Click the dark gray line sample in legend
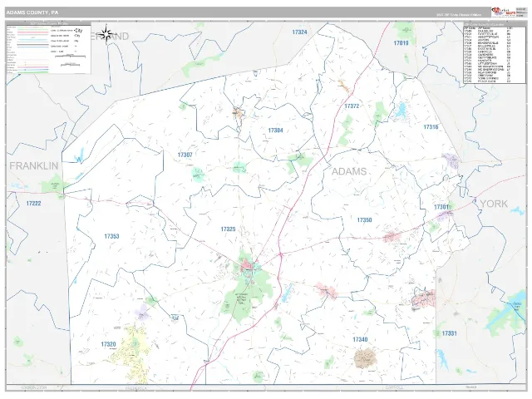The image size is (532, 399). (33, 44)
